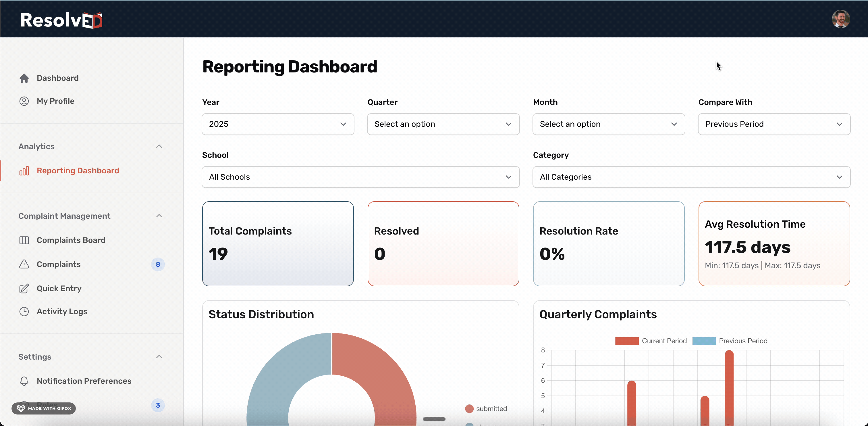Collapse the Complaint Management section
The height and width of the screenshot is (426, 868).
coord(159,216)
